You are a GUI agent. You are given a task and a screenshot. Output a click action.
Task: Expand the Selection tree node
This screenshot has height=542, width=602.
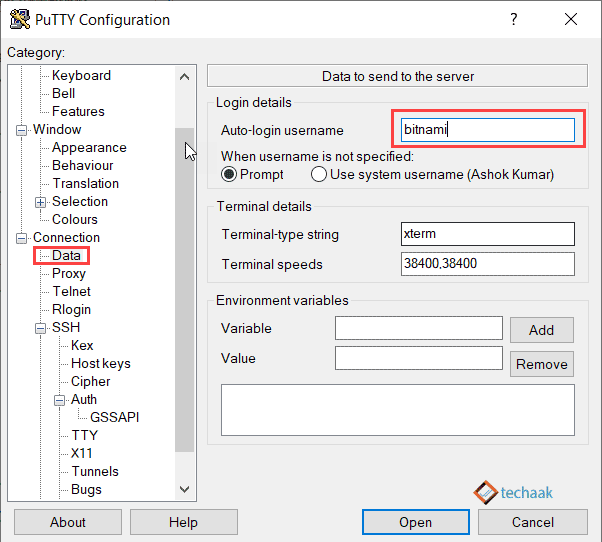[x=40, y=202]
